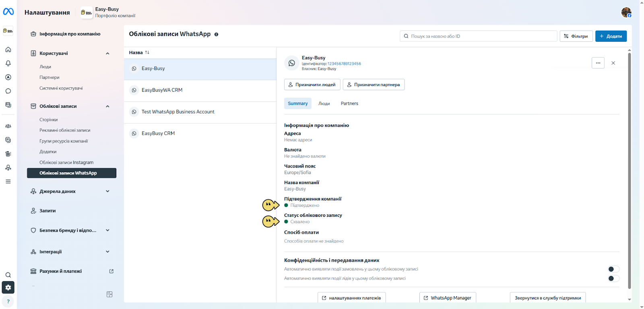Open the compass ads icon in left rail
This screenshot has width=644, height=309.
point(8,77)
